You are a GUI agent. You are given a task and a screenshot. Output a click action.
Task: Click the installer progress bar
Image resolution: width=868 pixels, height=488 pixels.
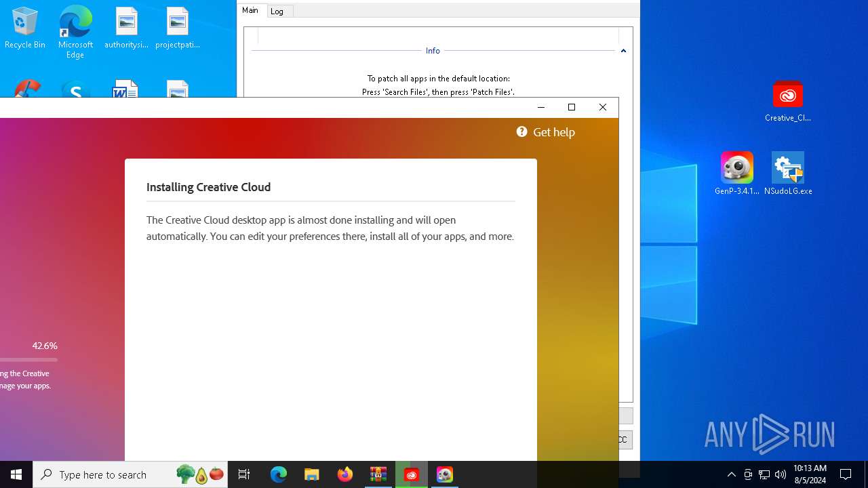pyautogui.click(x=28, y=360)
